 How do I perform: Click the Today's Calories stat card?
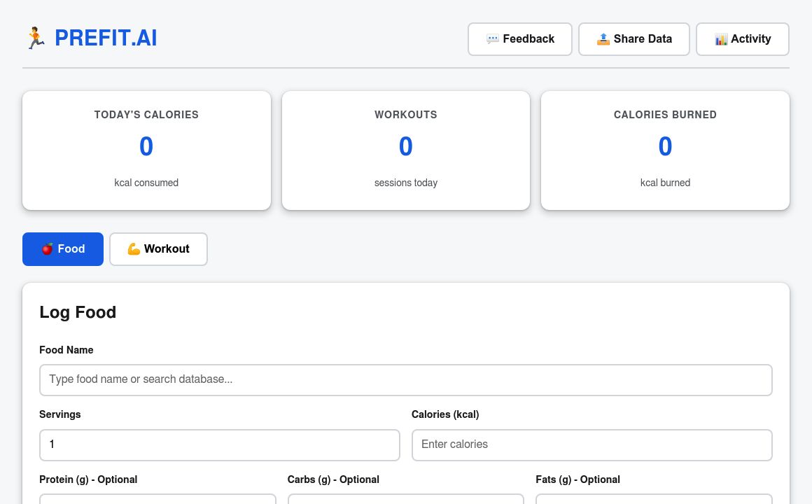click(x=146, y=150)
